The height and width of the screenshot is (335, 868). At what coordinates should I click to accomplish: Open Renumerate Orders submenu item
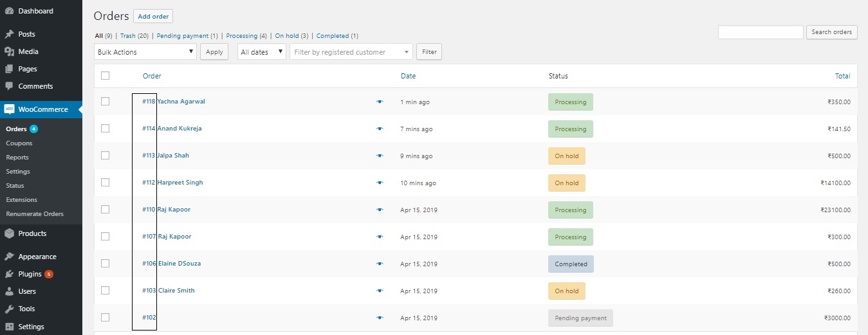tap(35, 214)
